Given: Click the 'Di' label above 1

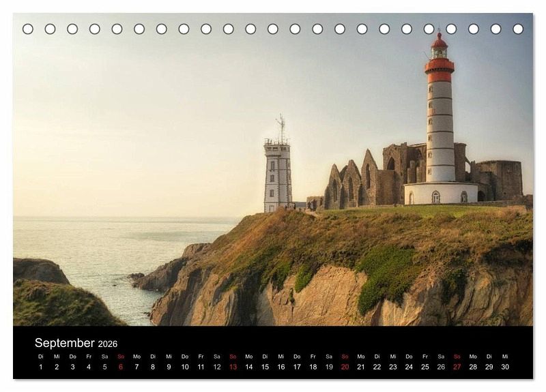Looking at the screenshot, I should (41, 357).
